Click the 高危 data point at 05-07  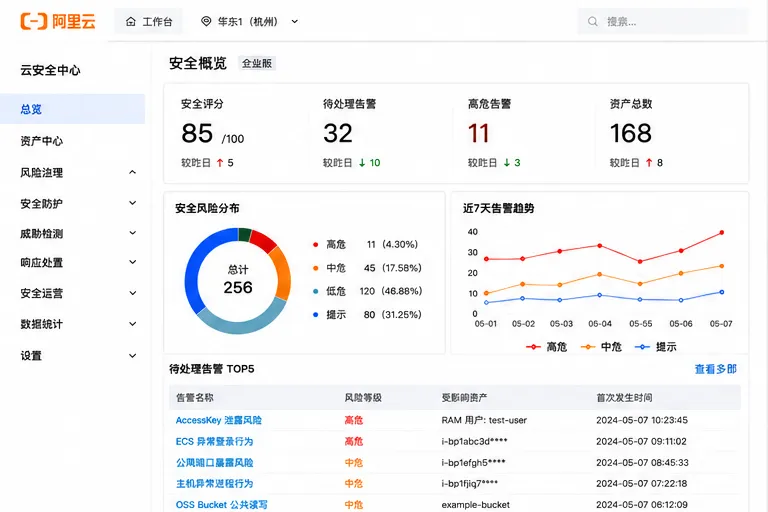click(721, 233)
